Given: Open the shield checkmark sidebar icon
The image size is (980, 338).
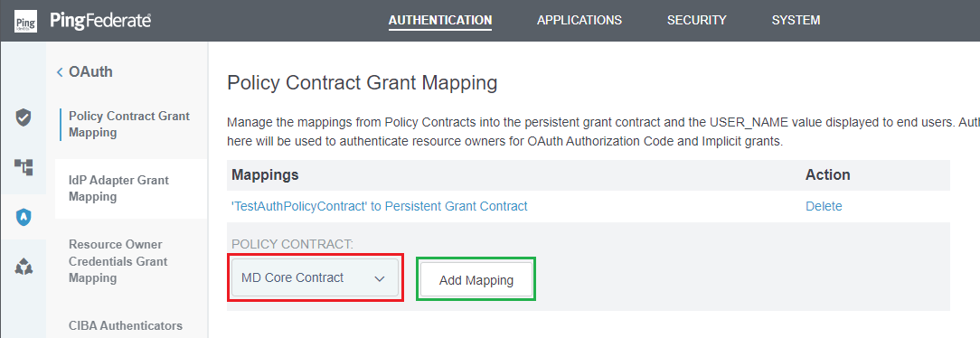Looking at the screenshot, I should [24, 117].
